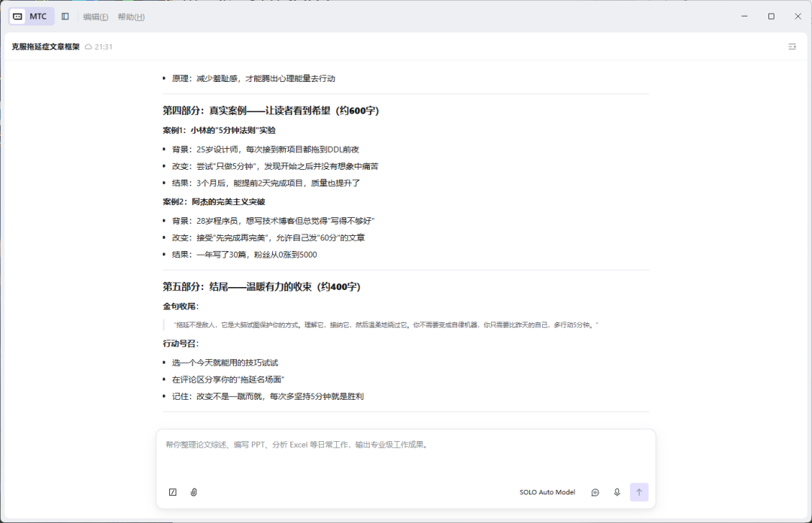The width and height of the screenshot is (812, 523).
Task: Open the 帮助(H) menu
Action: (x=131, y=17)
